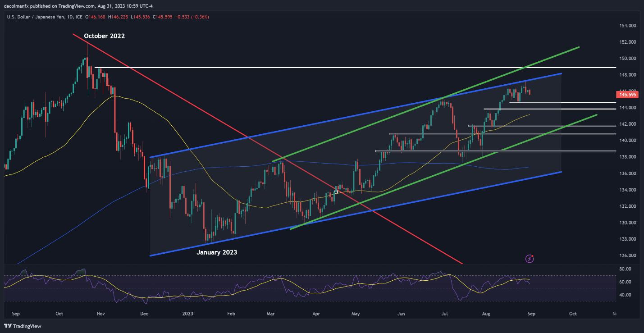Click the RSI 40.00 axis label
The width and height of the screenshot is (644, 333).
625,295
